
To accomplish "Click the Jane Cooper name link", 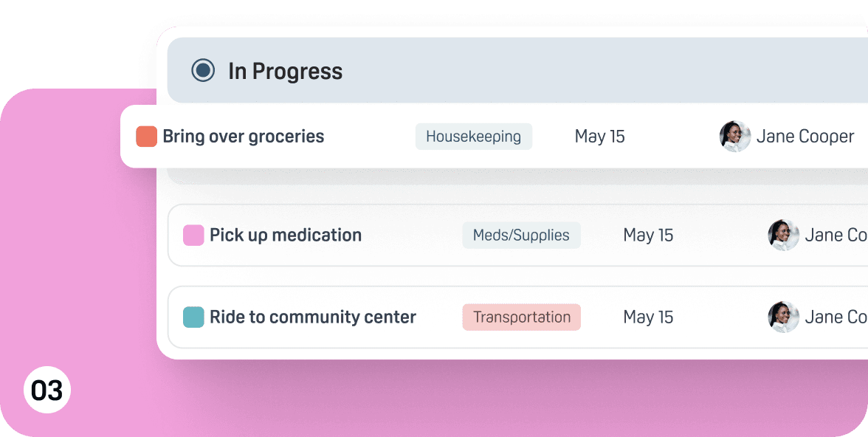I will [805, 136].
